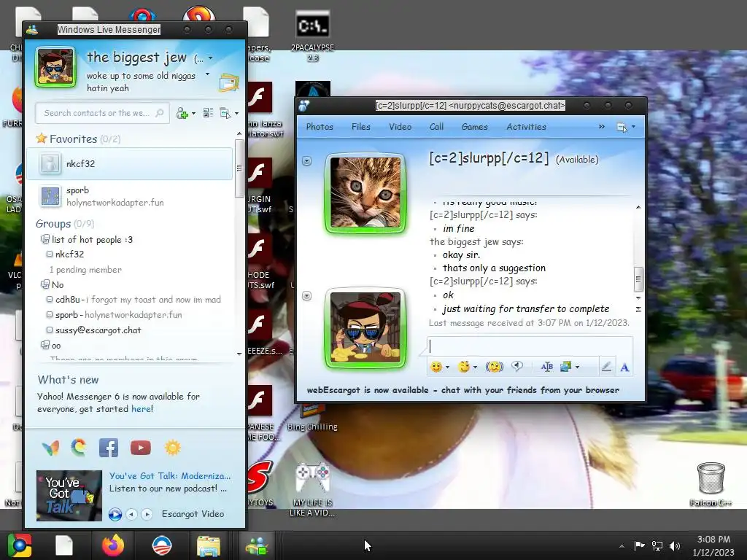Image resolution: width=747 pixels, height=560 pixels.
Task: Click the handwriting pen icon in chat
Action: pyautogui.click(x=606, y=367)
